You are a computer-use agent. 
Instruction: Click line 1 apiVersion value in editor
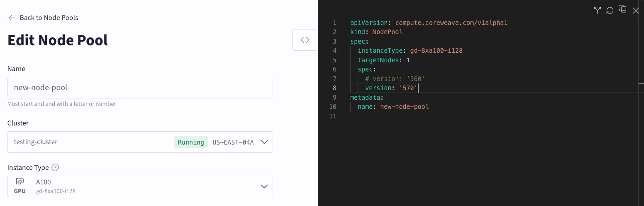(451, 23)
